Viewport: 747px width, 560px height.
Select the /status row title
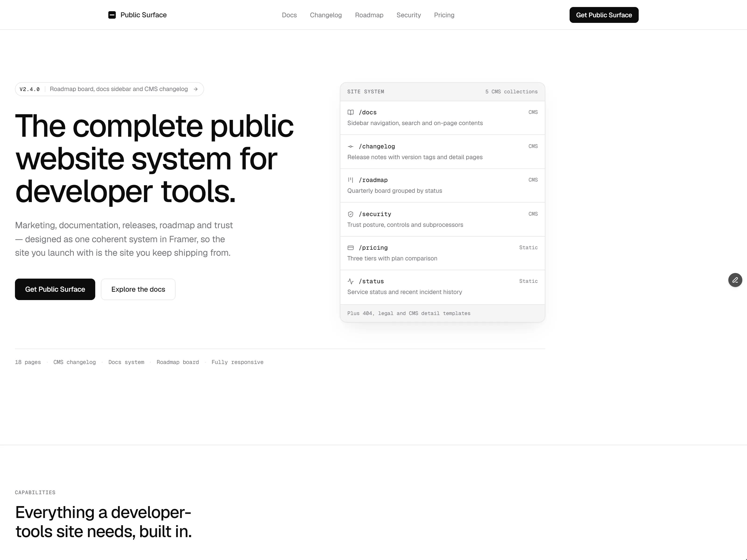(371, 281)
